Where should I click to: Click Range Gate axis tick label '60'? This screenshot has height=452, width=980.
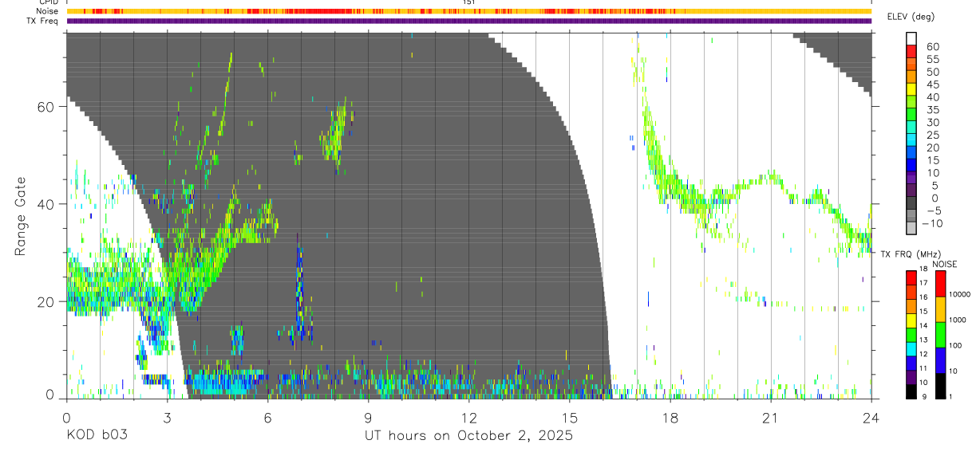coord(45,107)
